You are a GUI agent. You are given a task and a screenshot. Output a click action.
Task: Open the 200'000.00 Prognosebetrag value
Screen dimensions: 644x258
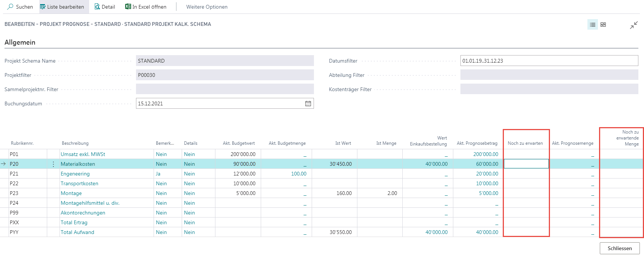click(x=486, y=154)
